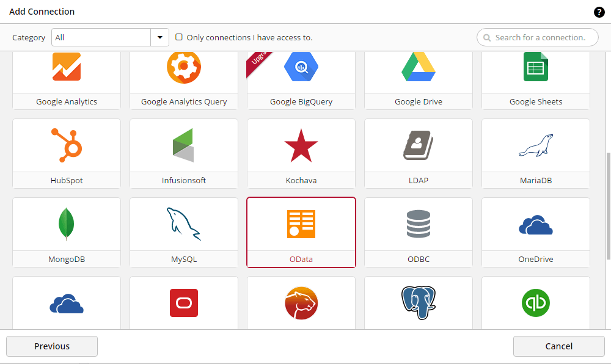Click the HubSpot label text

[67, 180]
